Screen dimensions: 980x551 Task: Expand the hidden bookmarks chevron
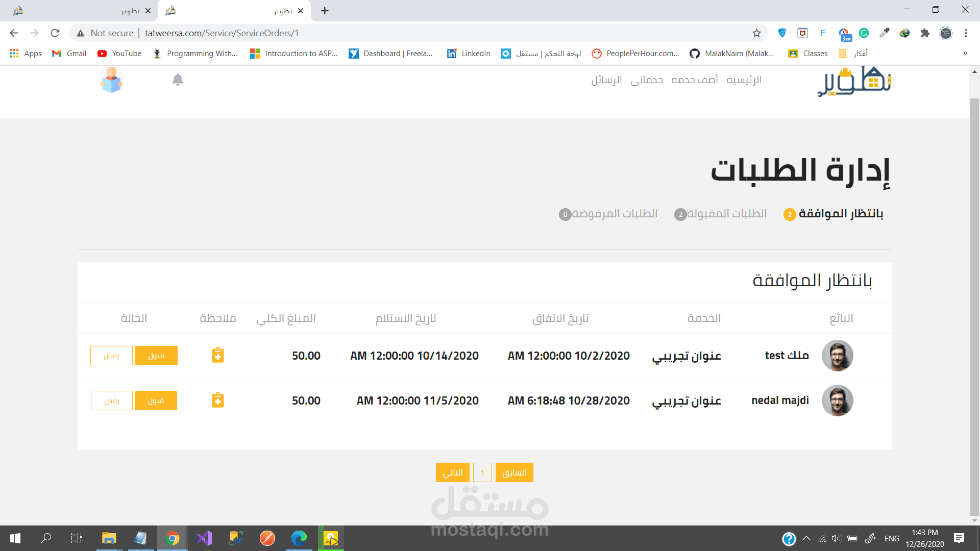point(965,54)
